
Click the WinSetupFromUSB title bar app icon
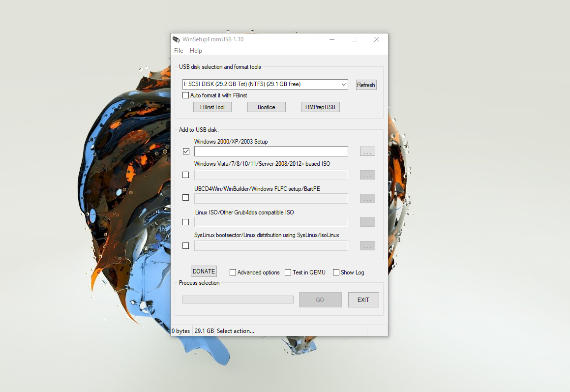click(x=176, y=39)
